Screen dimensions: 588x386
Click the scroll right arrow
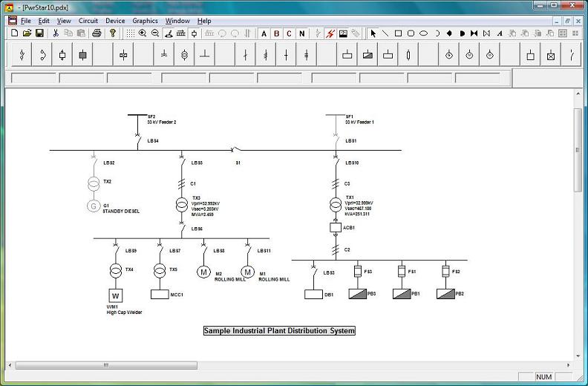point(569,365)
